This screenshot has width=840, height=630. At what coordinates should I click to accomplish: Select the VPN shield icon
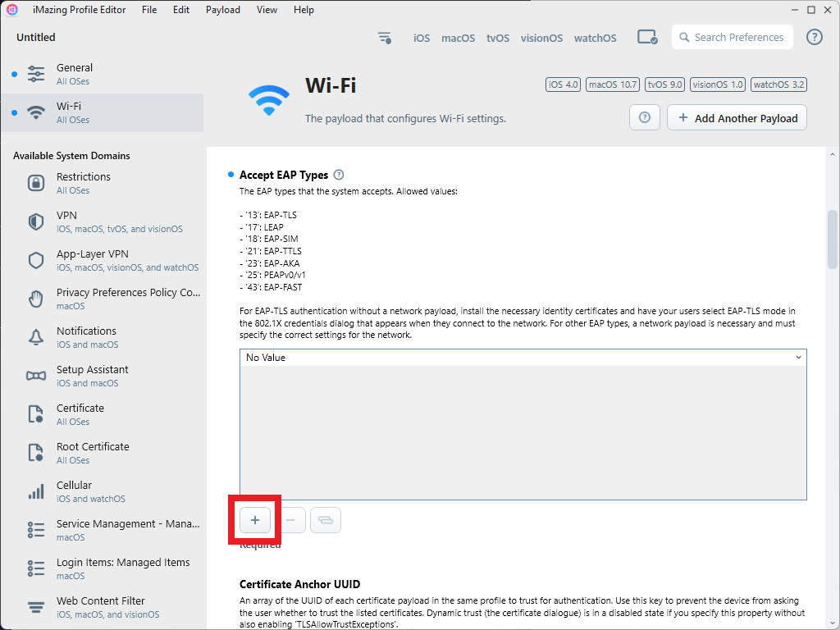[36, 221]
